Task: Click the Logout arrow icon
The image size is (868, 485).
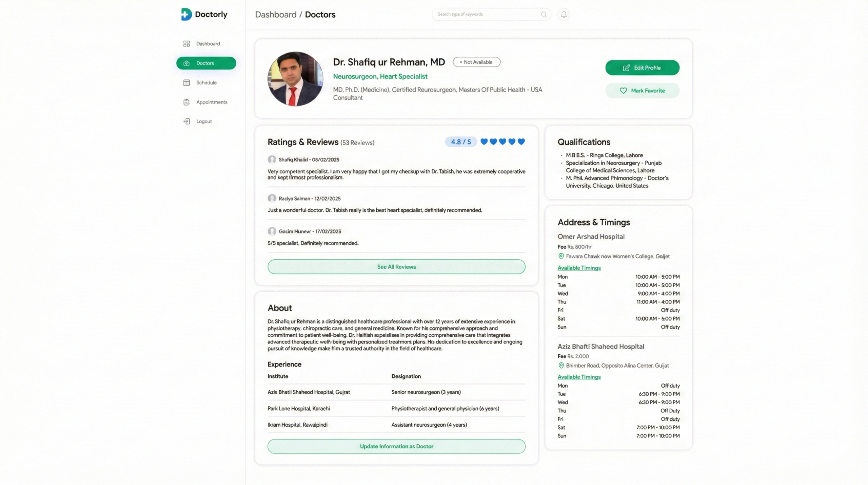Action: [186, 121]
